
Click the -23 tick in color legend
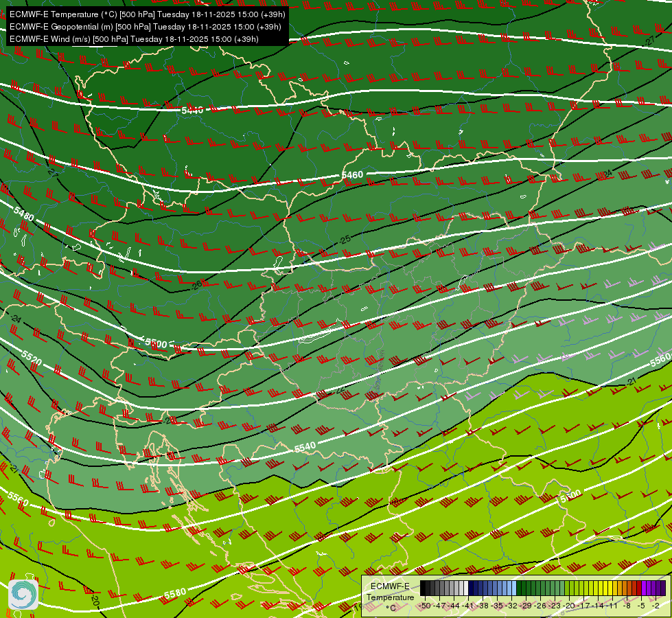[x=555, y=606]
